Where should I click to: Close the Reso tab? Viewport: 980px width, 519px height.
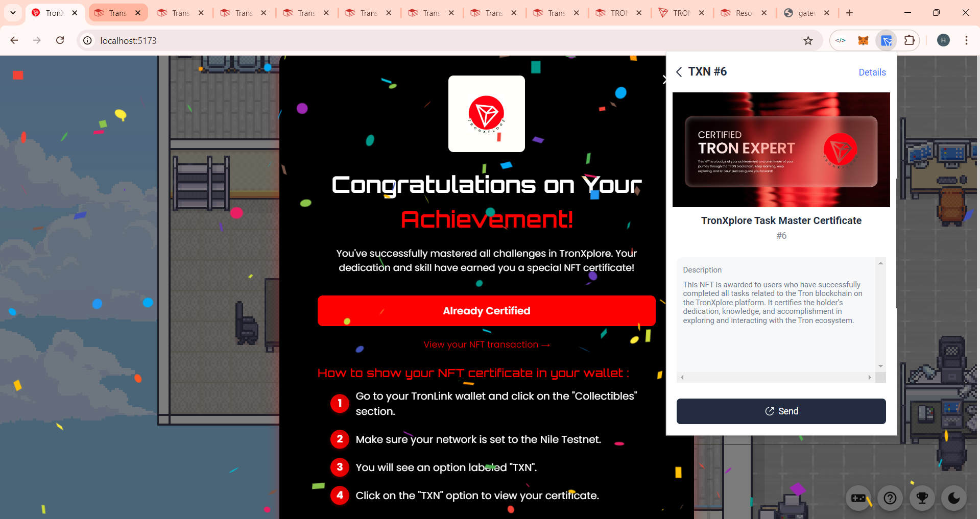(x=764, y=13)
